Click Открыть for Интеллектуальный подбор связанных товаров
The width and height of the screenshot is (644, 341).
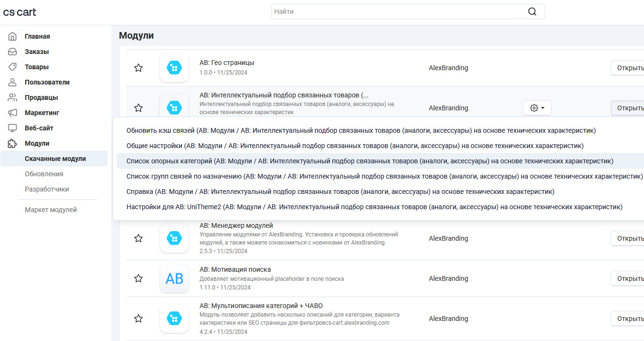[627, 108]
